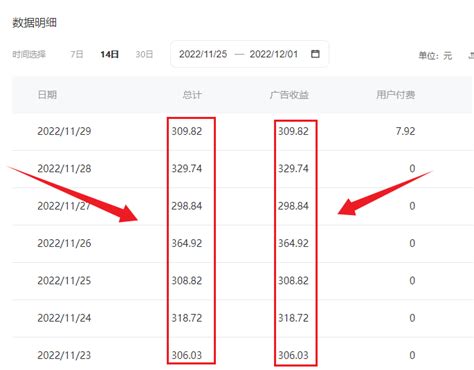
Task: Click 总计 value 329.74
Action: point(187,169)
